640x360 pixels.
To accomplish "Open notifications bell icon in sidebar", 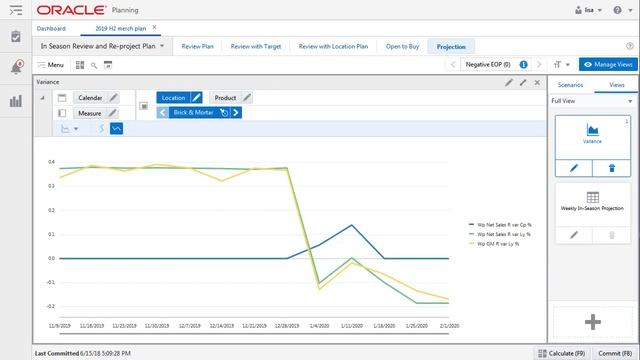I will point(16,67).
